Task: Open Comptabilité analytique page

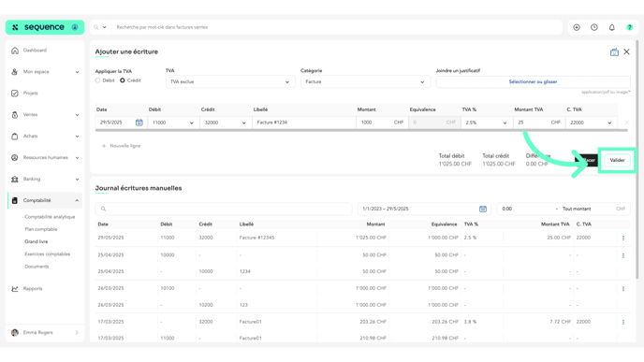Action: [50, 217]
